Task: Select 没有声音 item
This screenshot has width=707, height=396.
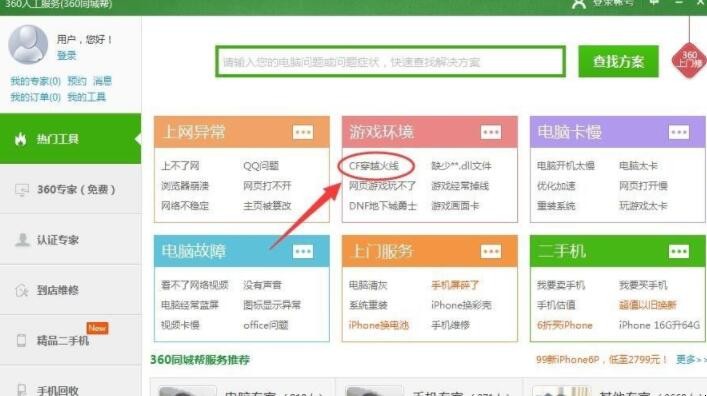Action: coord(262,285)
